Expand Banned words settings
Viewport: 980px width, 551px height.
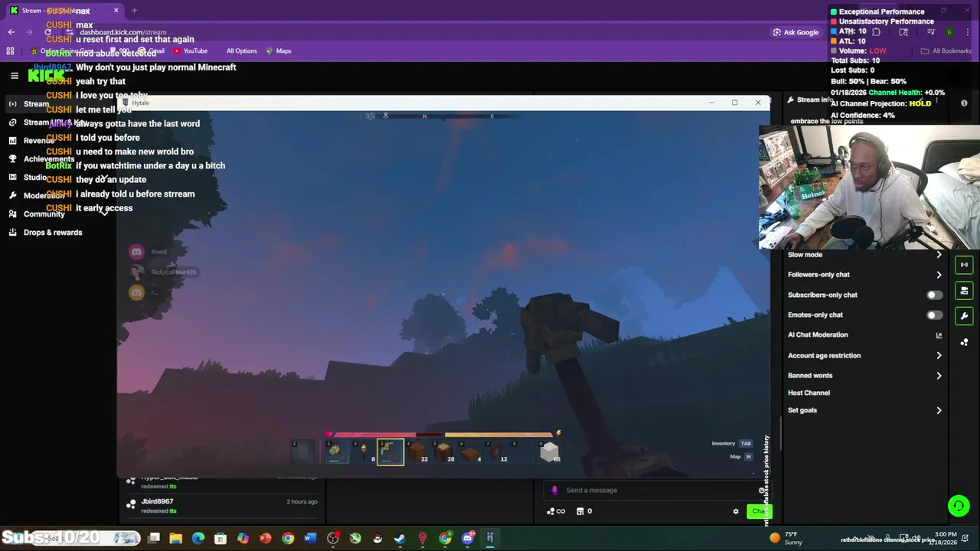pyautogui.click(x=866, y=376)
